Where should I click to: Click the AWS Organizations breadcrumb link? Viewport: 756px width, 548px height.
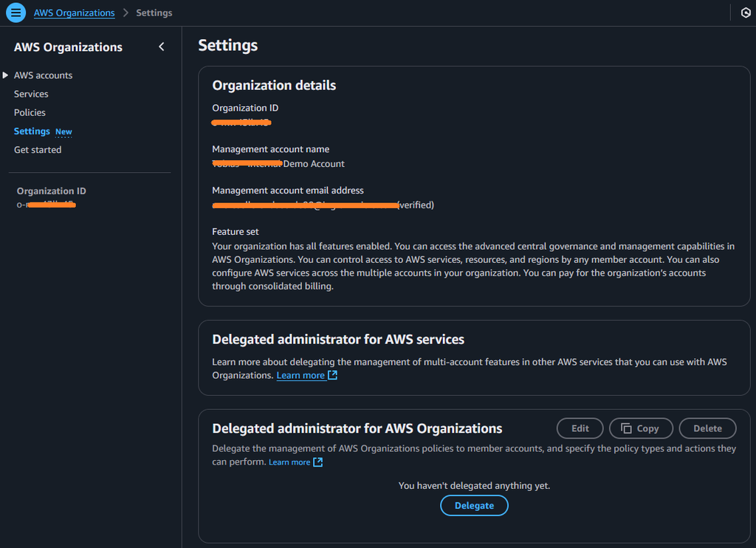[x=74, y=13]
